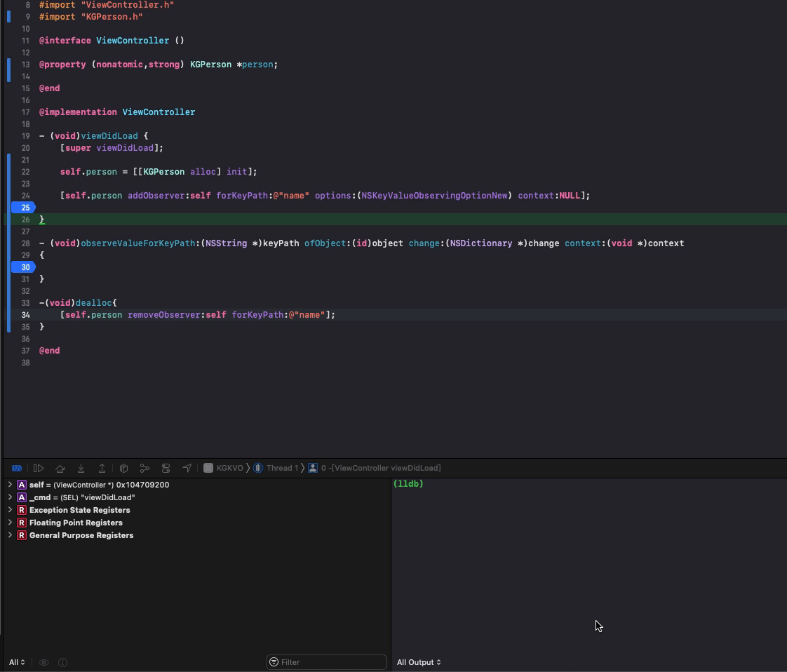Toggle the breakpoint on line 25
The height and width of the screenshot is (672, 787).
click(x=24, y=208)
